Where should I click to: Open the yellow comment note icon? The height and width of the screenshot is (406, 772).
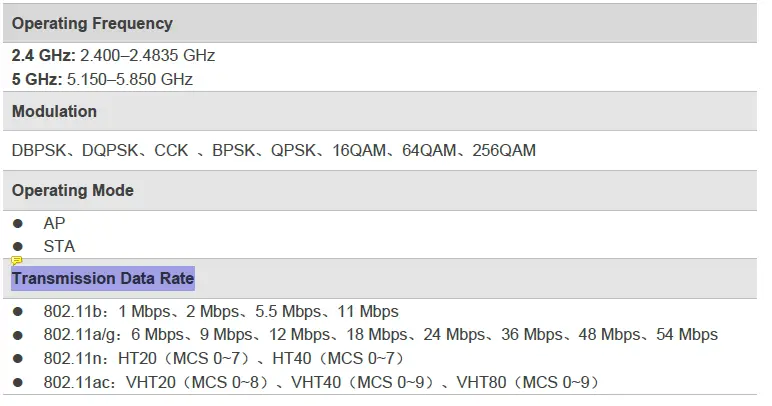[x=17, y=261]
